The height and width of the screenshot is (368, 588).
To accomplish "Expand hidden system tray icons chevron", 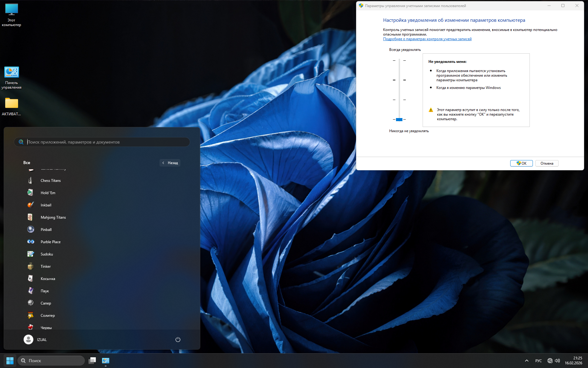I will (526, 361).
